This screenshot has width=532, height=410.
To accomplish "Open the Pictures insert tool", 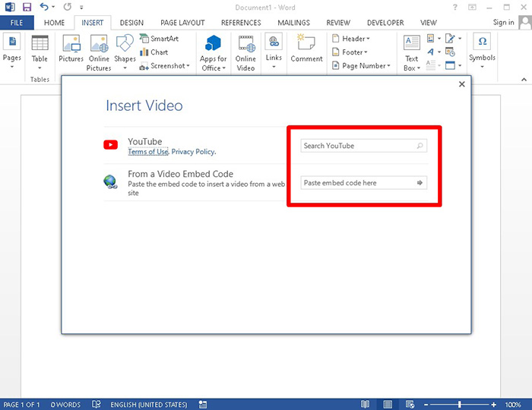I will coord(71,49).
